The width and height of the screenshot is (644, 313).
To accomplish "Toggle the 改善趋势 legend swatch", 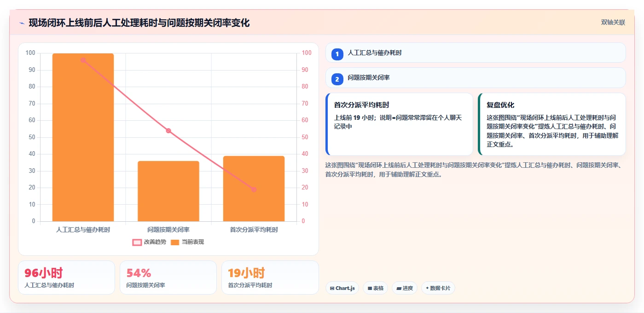I will click(137, 242).
